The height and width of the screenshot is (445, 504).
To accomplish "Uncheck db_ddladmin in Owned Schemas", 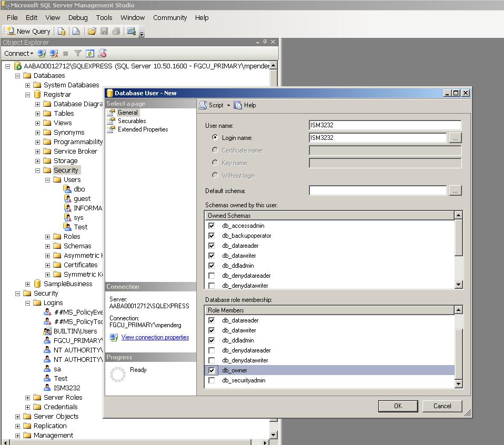I will click(x=211, y=266).
